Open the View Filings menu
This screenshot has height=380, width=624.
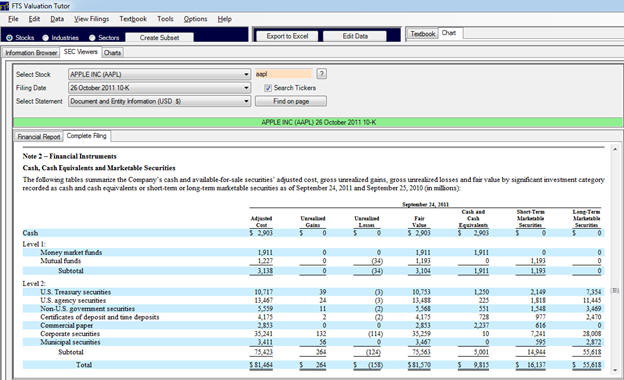(x=92, y=19)
